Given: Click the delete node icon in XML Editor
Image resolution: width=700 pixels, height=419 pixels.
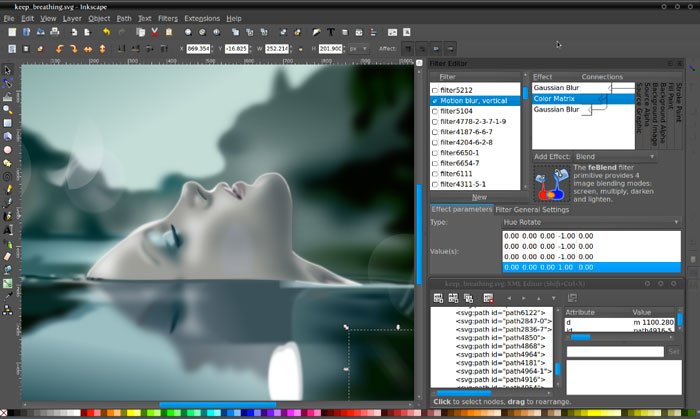Looking at the screenshot, I should (x=488, y=298).
